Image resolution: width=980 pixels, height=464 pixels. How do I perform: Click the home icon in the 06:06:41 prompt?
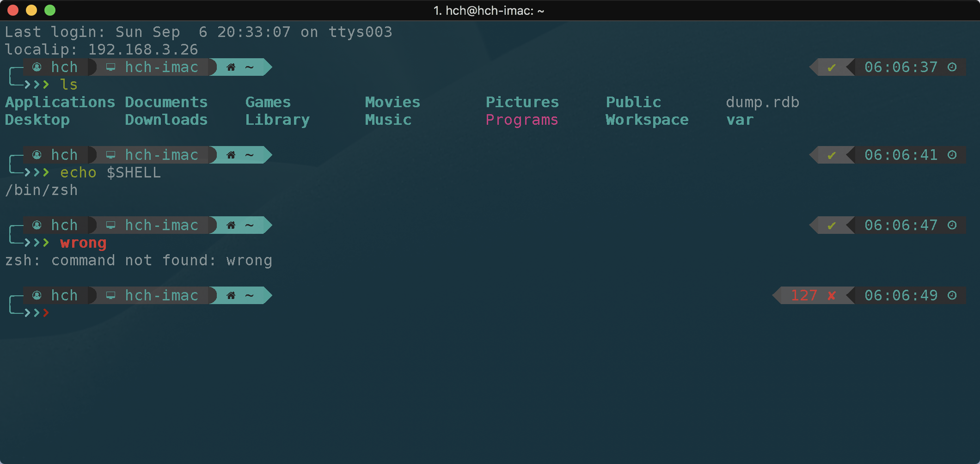pyautogui.click(x=231, y=155)
